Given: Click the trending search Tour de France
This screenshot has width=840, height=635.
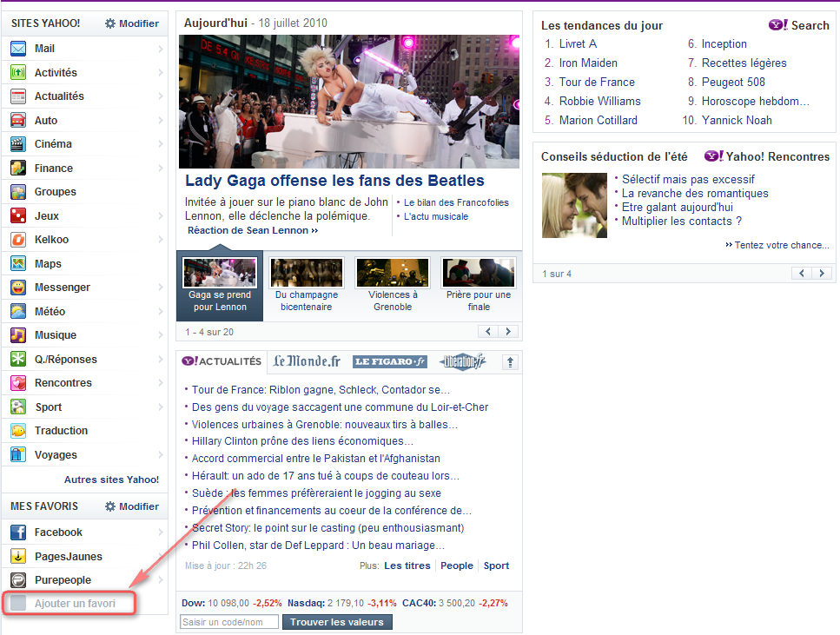Looking at the screenshot, I should coord(597,82).
